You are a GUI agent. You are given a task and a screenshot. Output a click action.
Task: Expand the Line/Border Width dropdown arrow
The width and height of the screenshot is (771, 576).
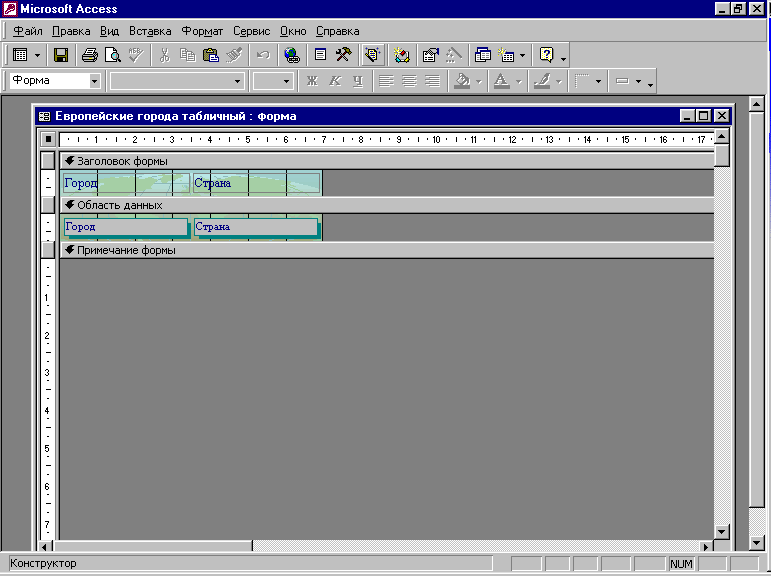(x=598, y=82)
